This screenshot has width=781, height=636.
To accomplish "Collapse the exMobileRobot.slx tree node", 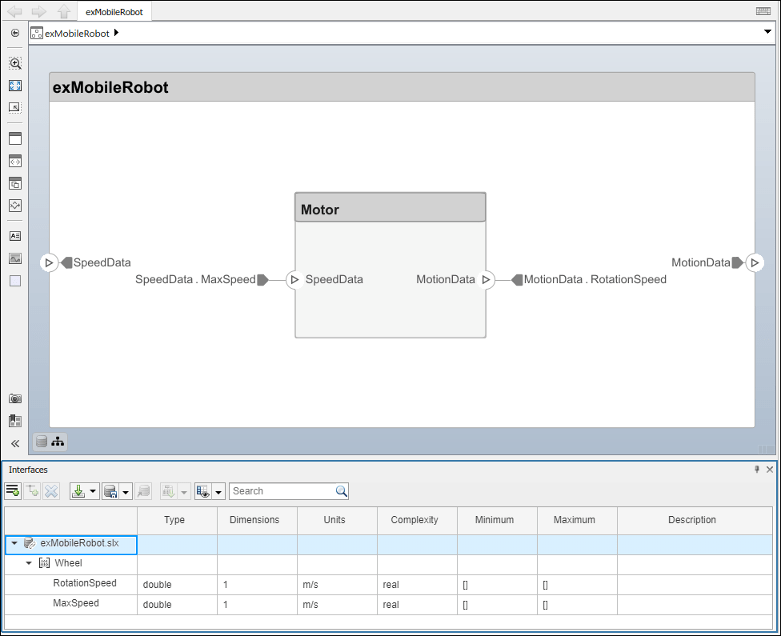I will [x=14, y=543].
